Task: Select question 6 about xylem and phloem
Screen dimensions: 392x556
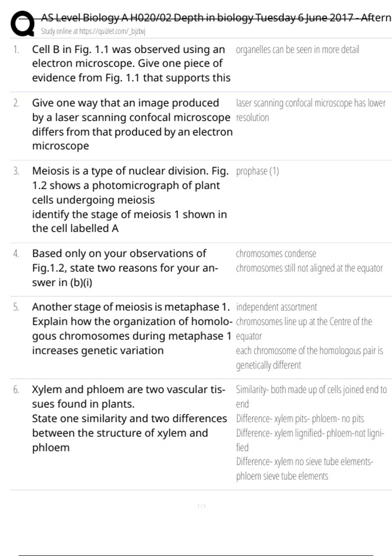Action: click(129, 418)
